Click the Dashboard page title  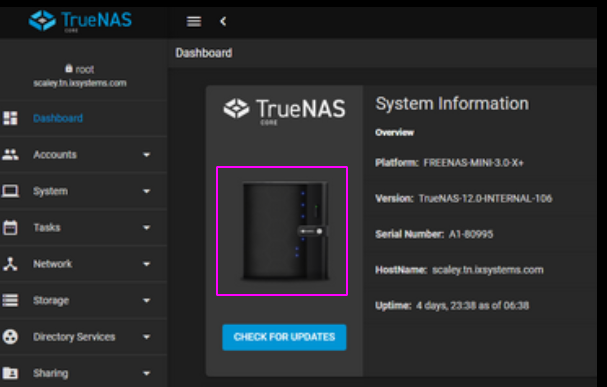[204, 53]
